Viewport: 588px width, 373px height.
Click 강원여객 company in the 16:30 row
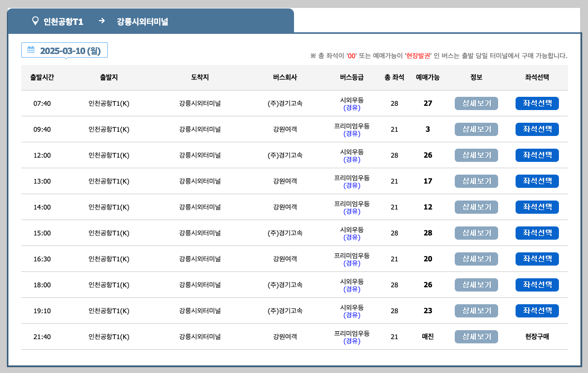[x=285, y=259]
